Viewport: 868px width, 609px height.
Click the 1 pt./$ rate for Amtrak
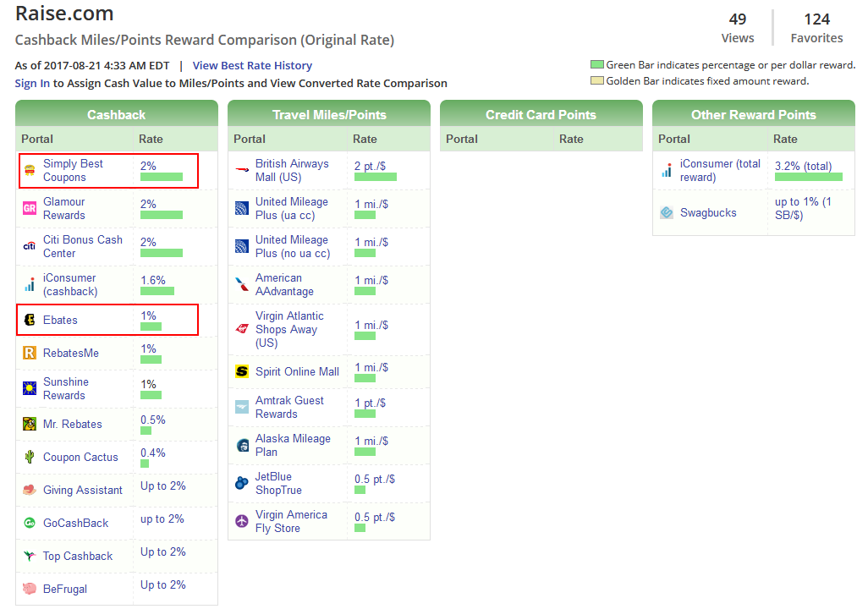coord(371,403)
